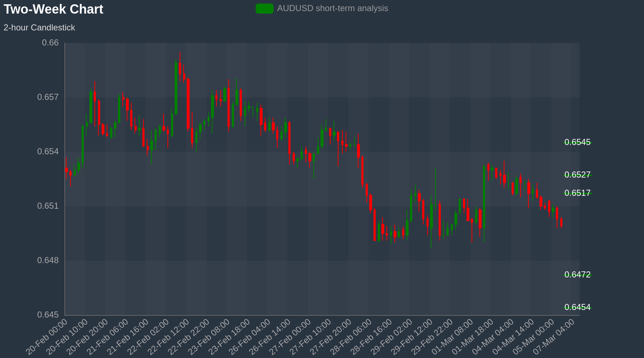Click the 21-Feb 06:00 x-axis label
Screen dimensions: 644x358
[x=108, y=337]
